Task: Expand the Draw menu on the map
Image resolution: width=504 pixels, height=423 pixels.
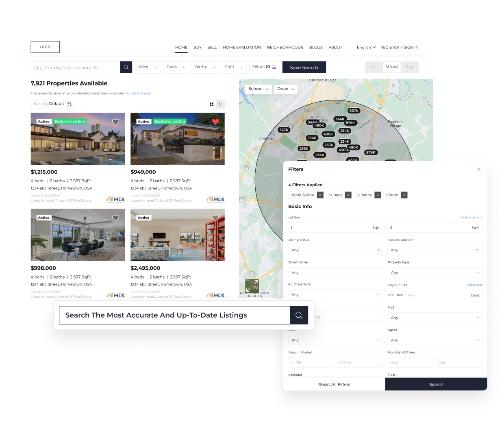Action: pyautogui.click(x=285, y=89)
